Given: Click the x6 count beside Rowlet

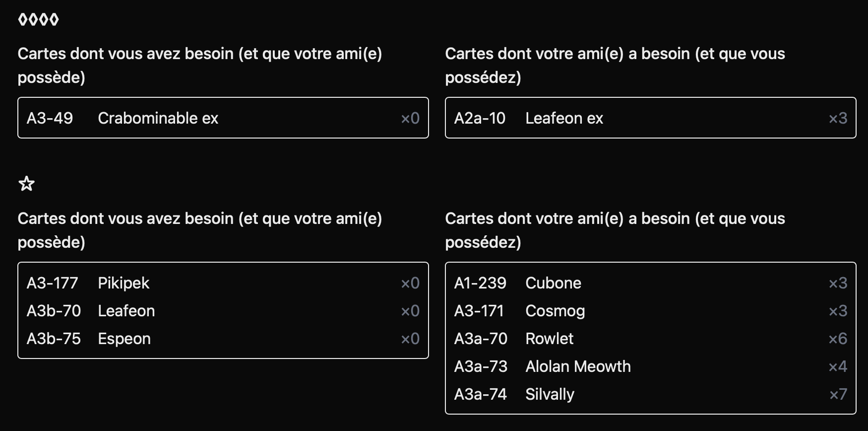Looking at the screenshot, I should point(838,339).
